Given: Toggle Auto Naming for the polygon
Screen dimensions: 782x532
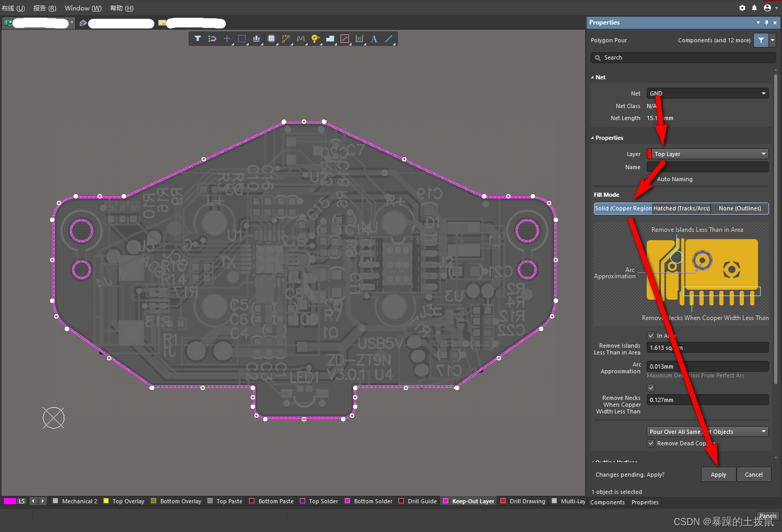Looking at the screenshot, I should click(x=651, y=179).
